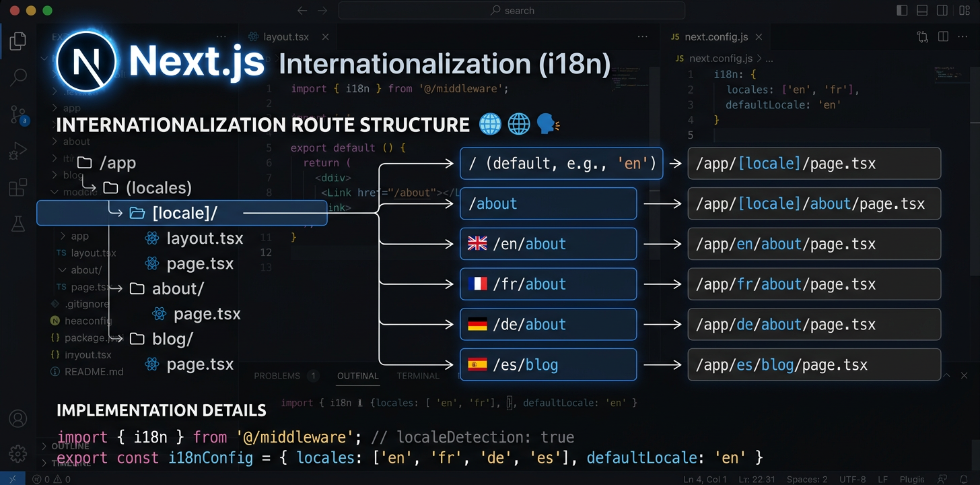Screen dimensions: 980x485
Task: Switch to the layout.tsx editor tab
Action: [285, 37]
